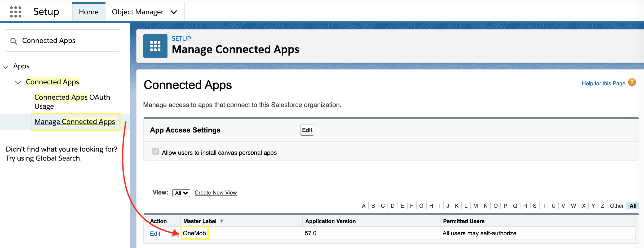Open Create New View link
644x248 pixels.
216,193
